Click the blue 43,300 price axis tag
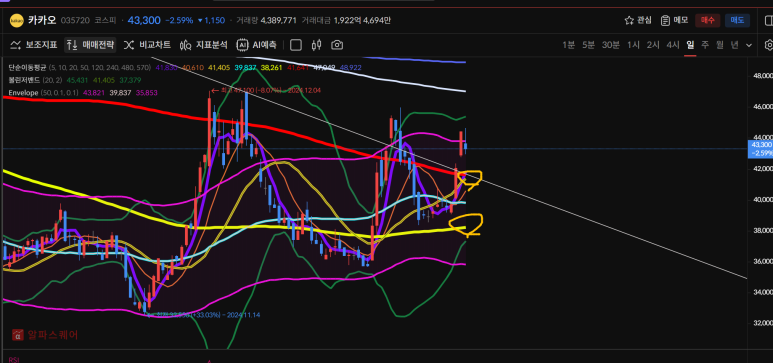This screenshot has height=363, width=773. [760, 148]
